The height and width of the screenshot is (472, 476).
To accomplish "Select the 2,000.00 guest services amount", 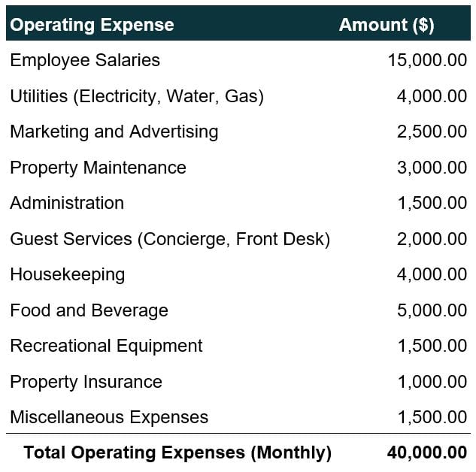I will tap(432, 239).
